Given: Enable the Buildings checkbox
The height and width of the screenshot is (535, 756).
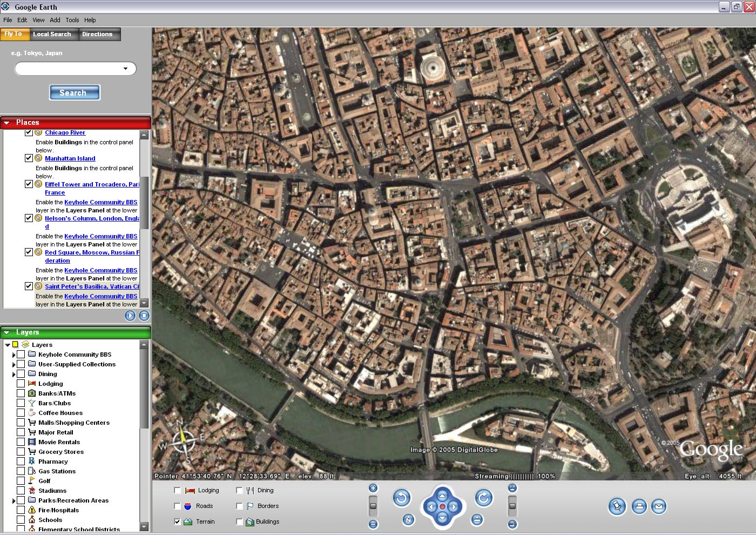Looking at the screenshot, I should [240, 522].
